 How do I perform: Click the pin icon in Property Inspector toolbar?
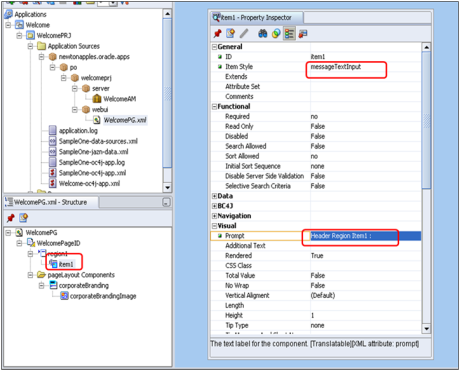pos(218,33)
